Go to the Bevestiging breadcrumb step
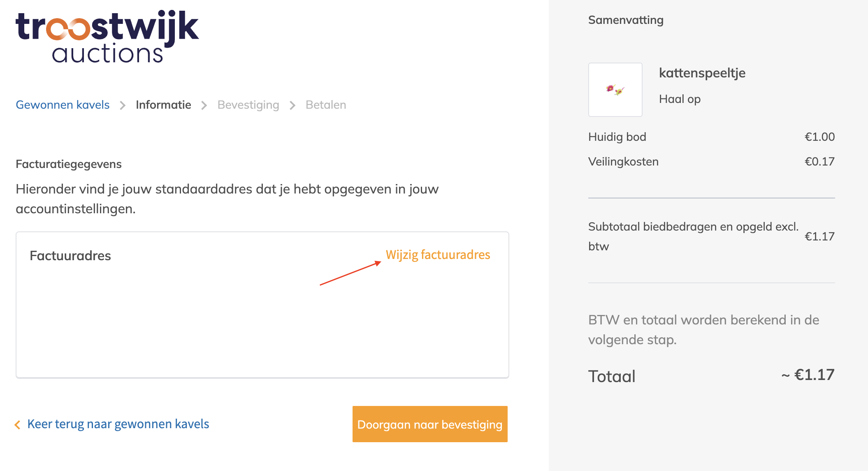868x471 pixels. [x=248, y=105]
